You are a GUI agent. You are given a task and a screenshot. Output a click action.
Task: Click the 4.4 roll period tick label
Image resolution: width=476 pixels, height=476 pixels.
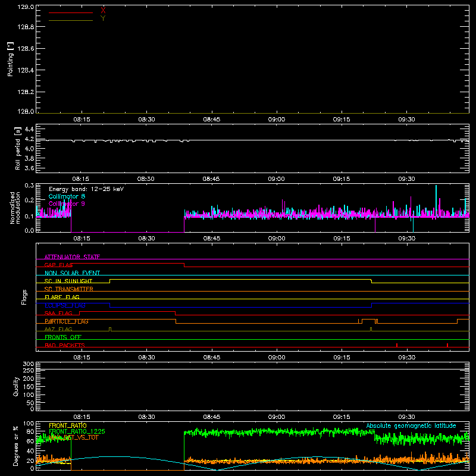(29, 130)
